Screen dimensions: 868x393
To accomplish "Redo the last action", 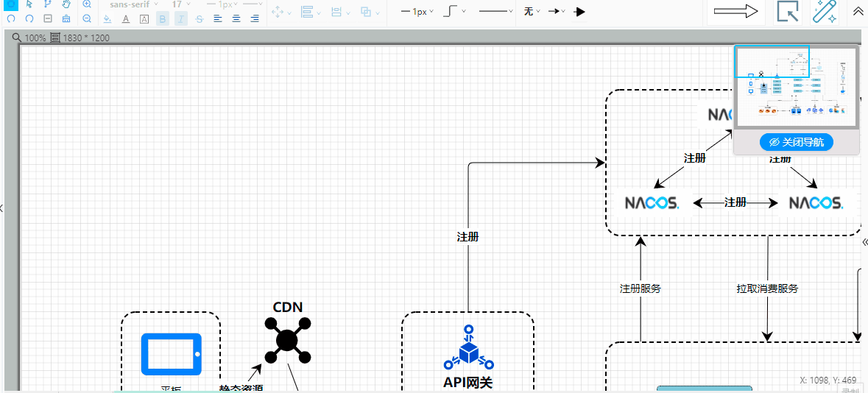I will tap(29, 19).
